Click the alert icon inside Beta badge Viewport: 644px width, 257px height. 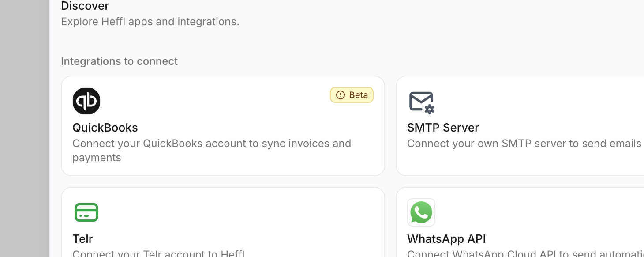(340, 95)
